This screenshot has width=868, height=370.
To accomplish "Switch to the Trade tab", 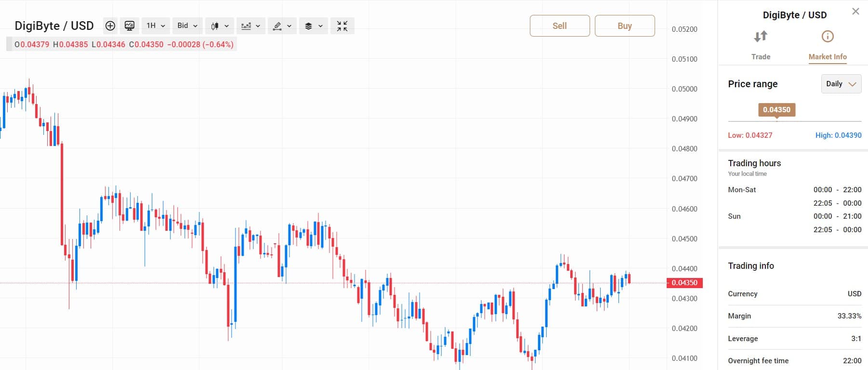I will (x=761, y=46).
